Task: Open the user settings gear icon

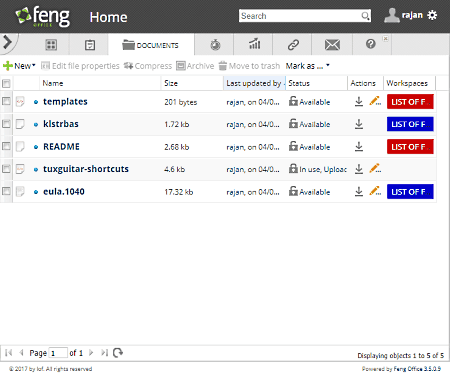Action: [x=432, y=15]
